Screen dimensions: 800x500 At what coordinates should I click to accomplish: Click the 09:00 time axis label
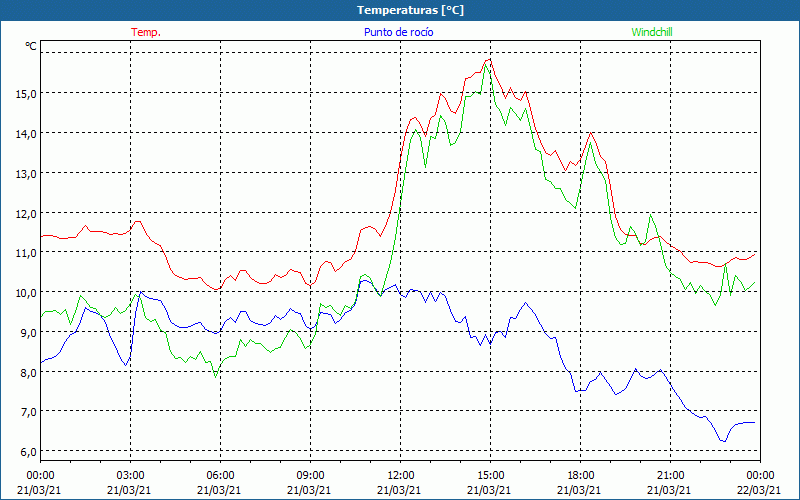pyautogui.click(x=310, y=476)
